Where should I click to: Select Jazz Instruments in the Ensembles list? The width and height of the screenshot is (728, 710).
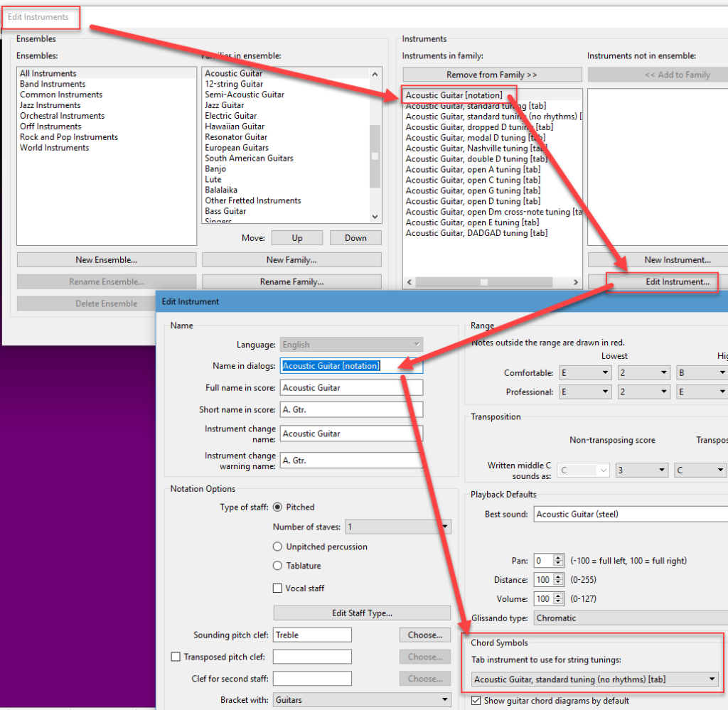point(50,105)
